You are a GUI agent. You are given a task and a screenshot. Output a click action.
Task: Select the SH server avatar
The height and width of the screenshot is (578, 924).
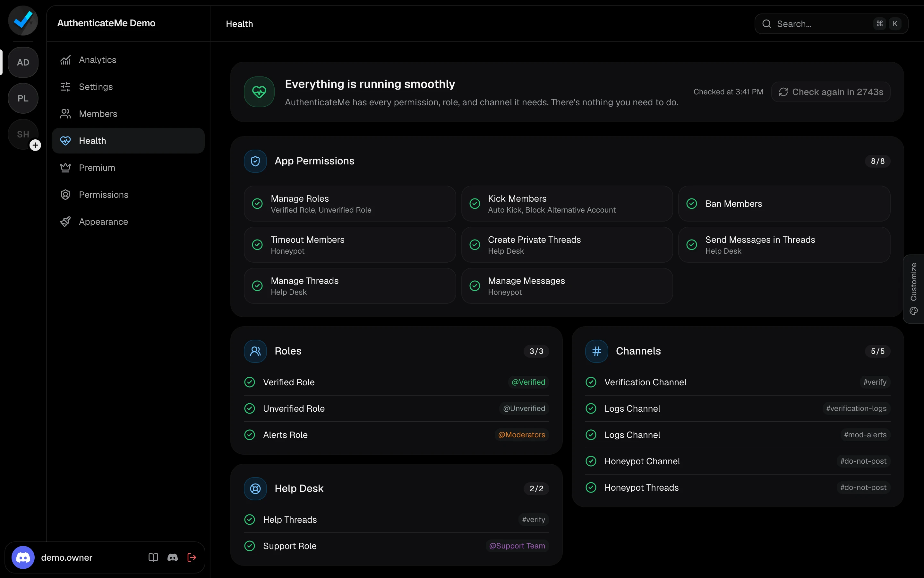coord(23,134)
